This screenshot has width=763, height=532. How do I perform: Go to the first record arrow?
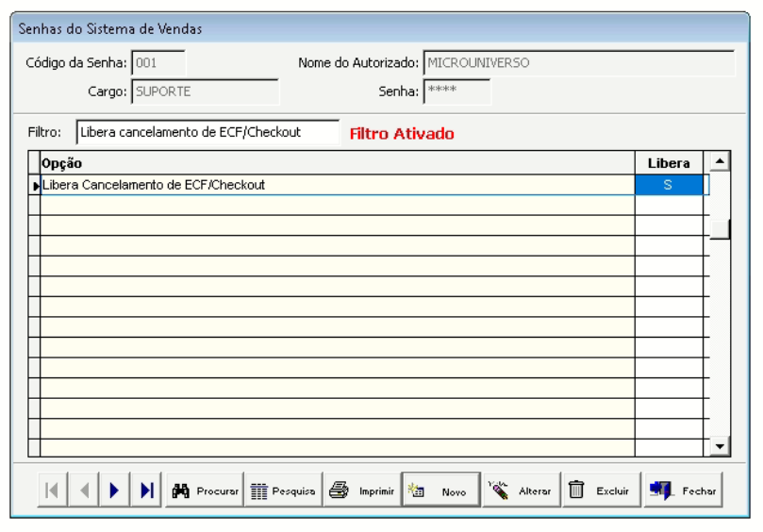[53, 490]
